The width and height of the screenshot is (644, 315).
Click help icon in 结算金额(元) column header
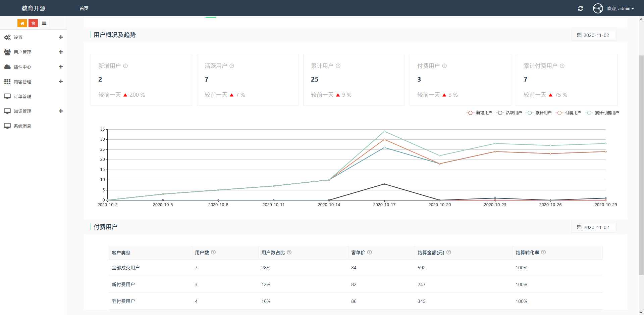tap(449, 252)
